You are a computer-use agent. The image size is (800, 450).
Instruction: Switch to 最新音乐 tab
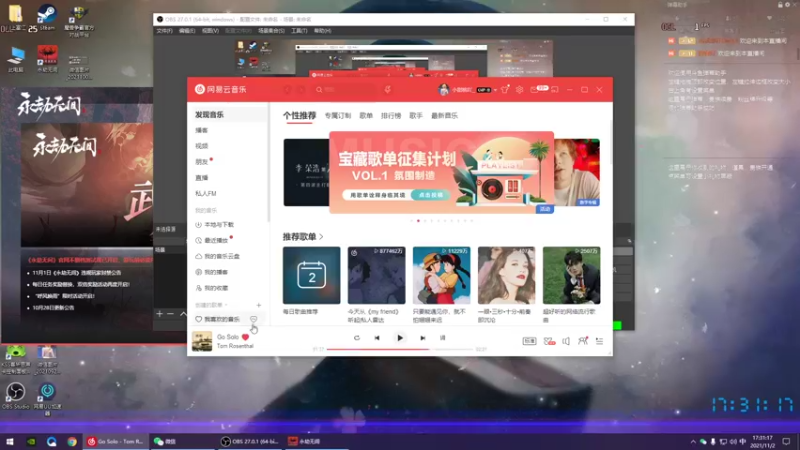point(444,116)
